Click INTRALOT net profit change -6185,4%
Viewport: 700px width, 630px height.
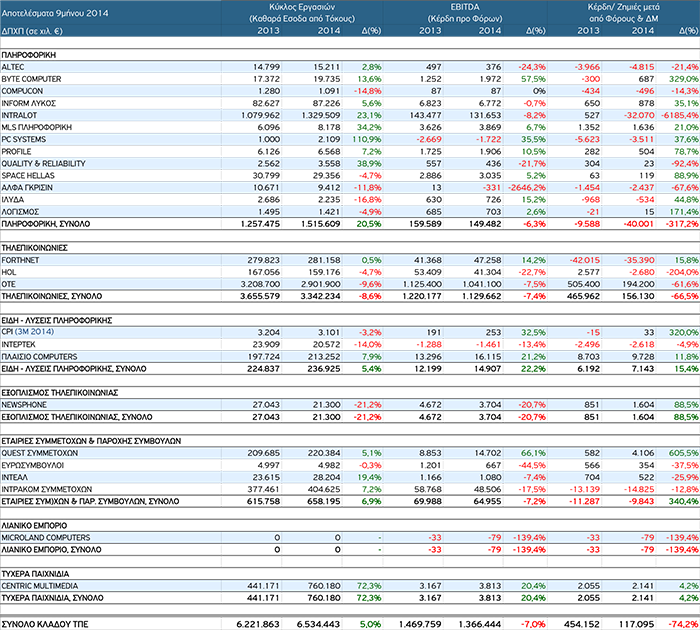coord(680,115)
